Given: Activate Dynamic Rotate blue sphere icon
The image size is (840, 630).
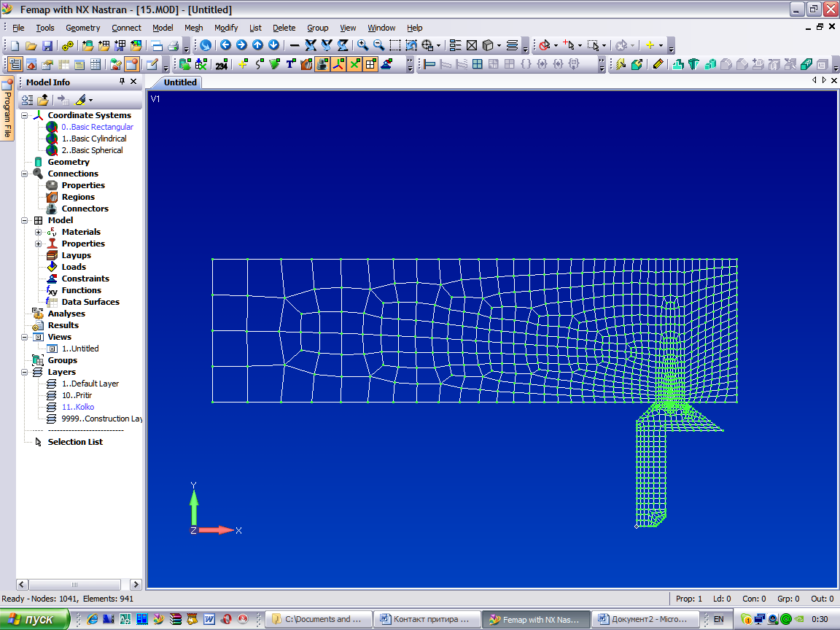Looking at the screenshot, I should pyautogui.click(x=206, y=45).
